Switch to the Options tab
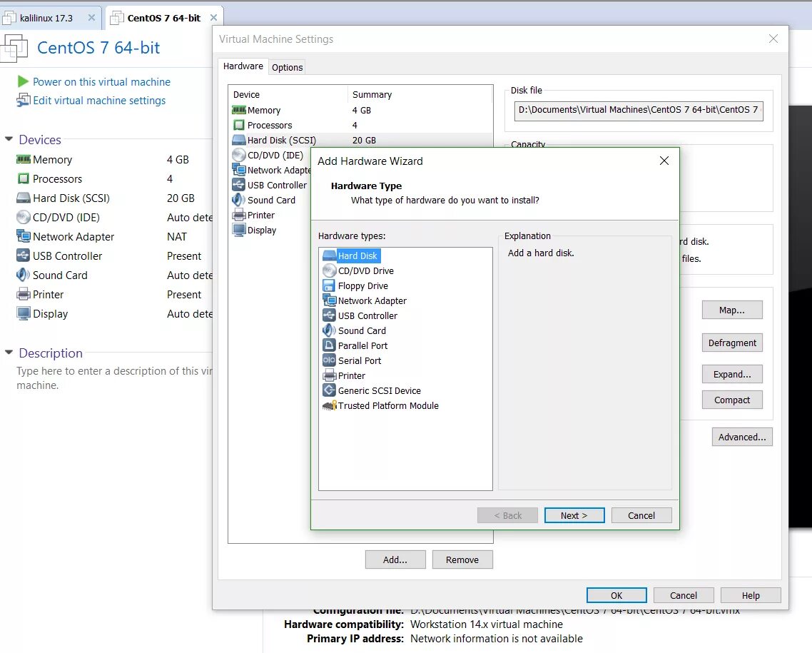This screenshot has height=653, width=812. point(287,67)
